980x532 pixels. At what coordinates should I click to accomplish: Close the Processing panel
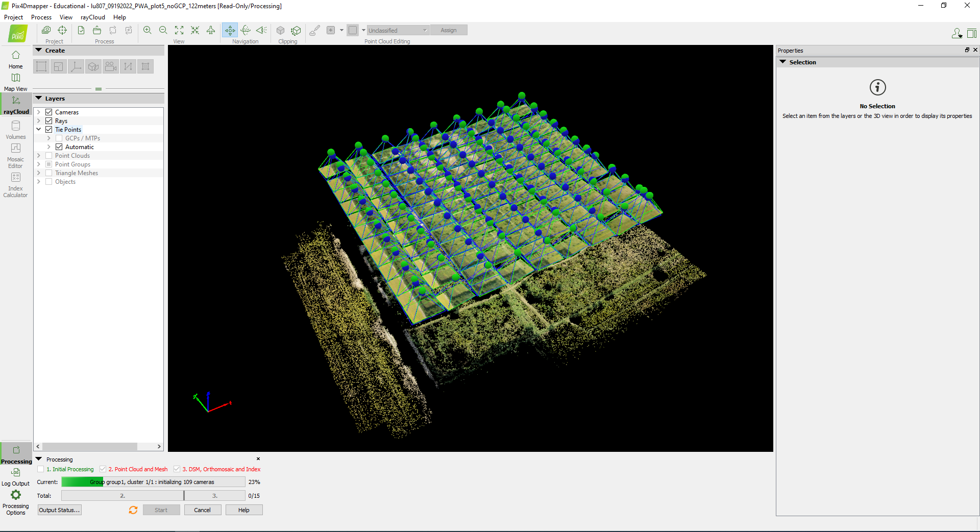click(x=258, y=459)
